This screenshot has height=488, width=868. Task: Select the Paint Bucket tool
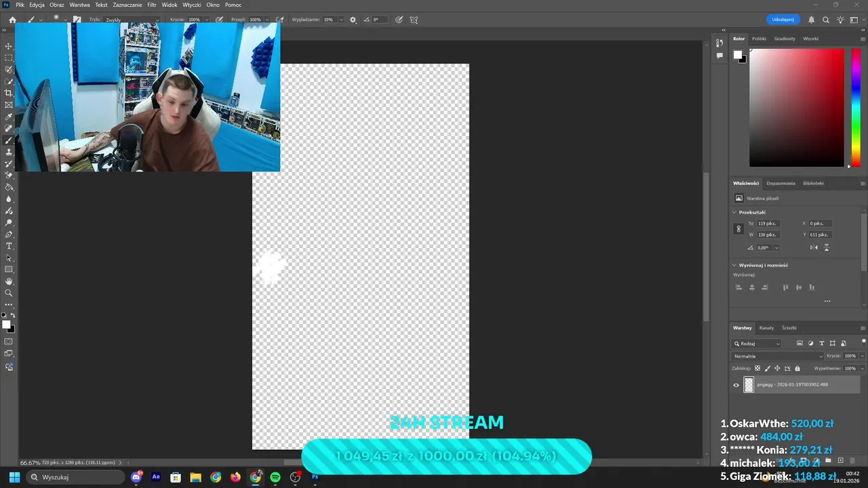pos(9,187)
